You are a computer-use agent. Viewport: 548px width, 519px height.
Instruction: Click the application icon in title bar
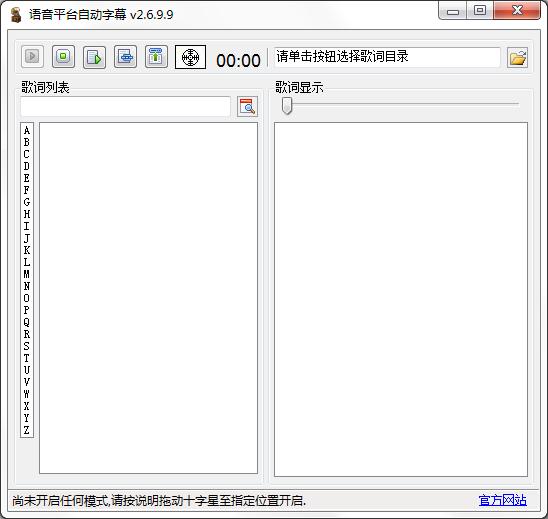(x=16, y=15)
